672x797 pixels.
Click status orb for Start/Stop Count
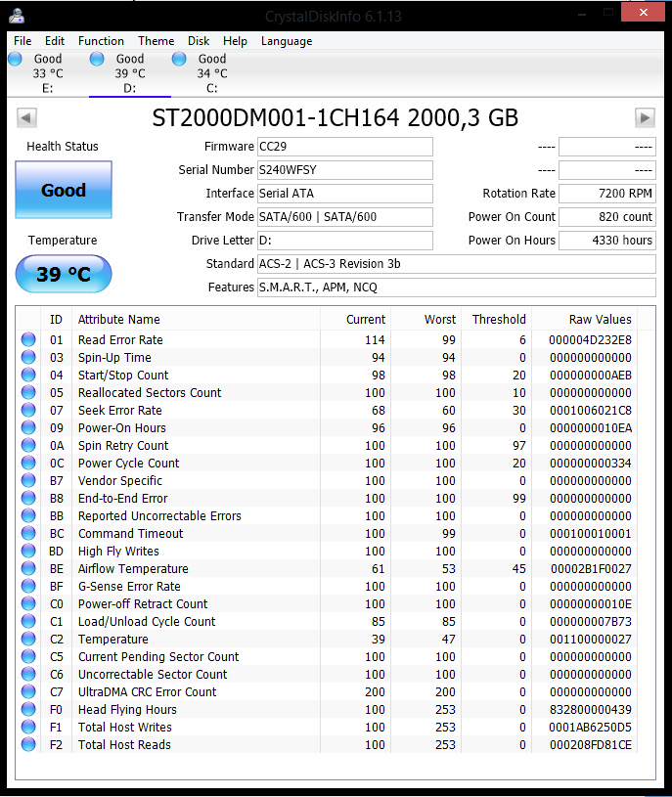click(28, 375)
